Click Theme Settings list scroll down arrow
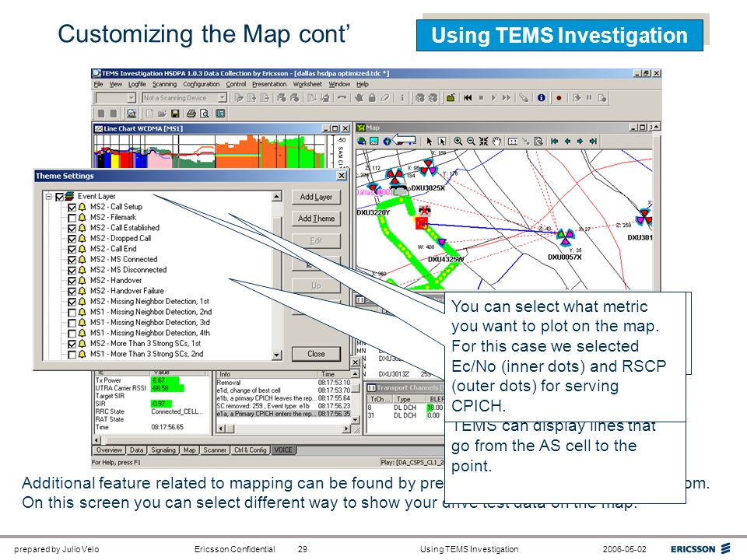 click(276, 355)
